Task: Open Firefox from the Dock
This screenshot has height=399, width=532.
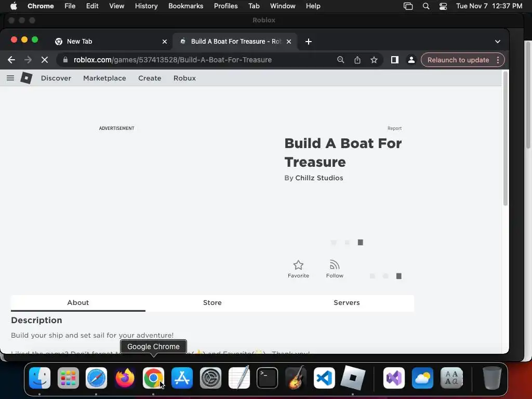Action: (x=125, y=378)
